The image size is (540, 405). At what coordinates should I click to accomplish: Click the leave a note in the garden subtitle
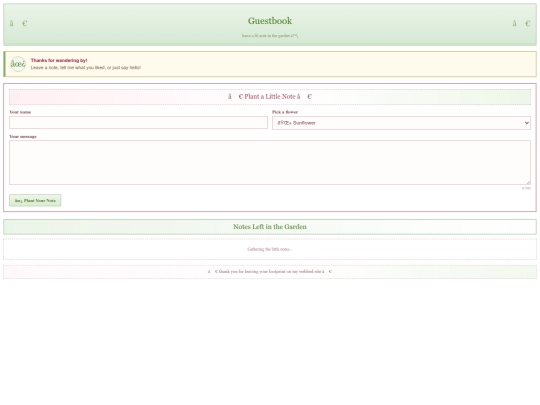(x=270, y=35)
